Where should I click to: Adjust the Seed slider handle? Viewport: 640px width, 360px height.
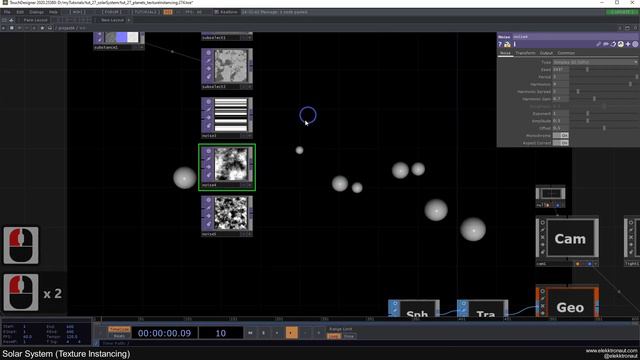(587, 69)
